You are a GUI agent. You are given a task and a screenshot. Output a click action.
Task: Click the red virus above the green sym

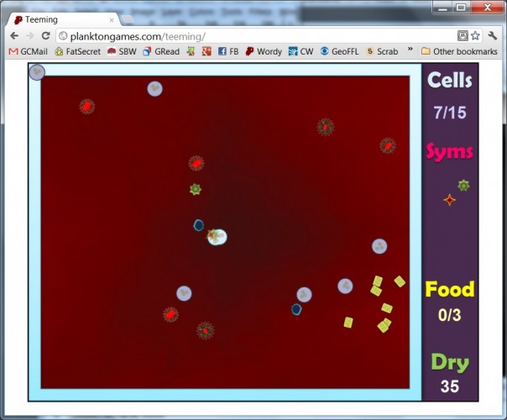coord(196,163)
